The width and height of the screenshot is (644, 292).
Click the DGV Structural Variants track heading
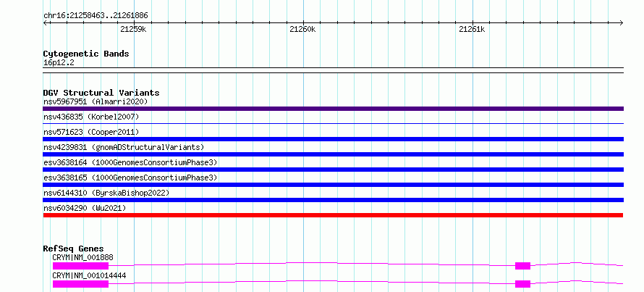coord(101,93)
